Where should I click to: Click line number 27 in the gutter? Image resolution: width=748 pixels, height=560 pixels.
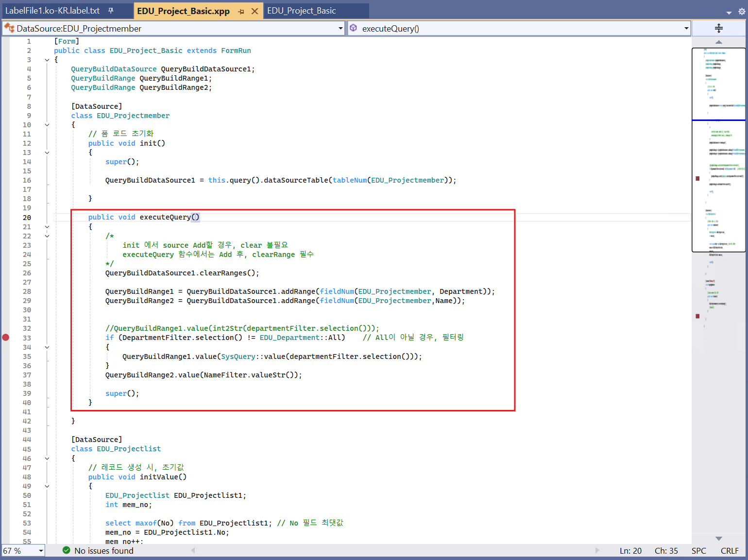27,282
